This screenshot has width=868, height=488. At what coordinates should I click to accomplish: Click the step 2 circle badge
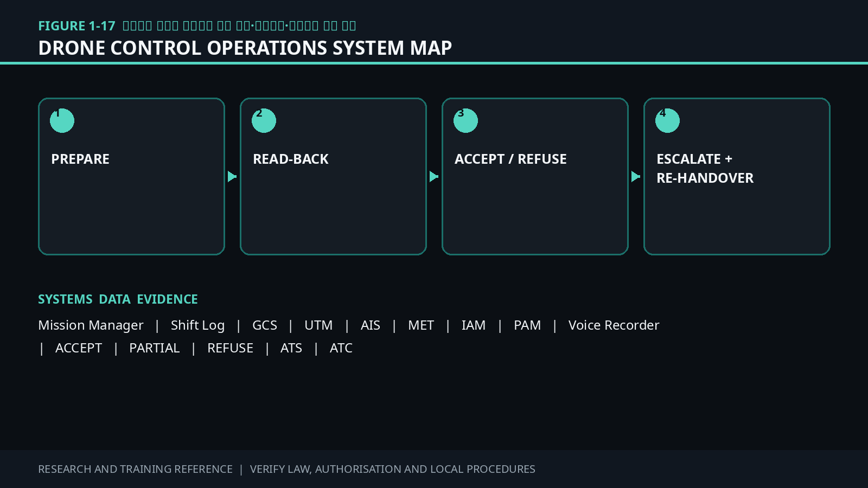pyautogui.click(x=264, y=120)
